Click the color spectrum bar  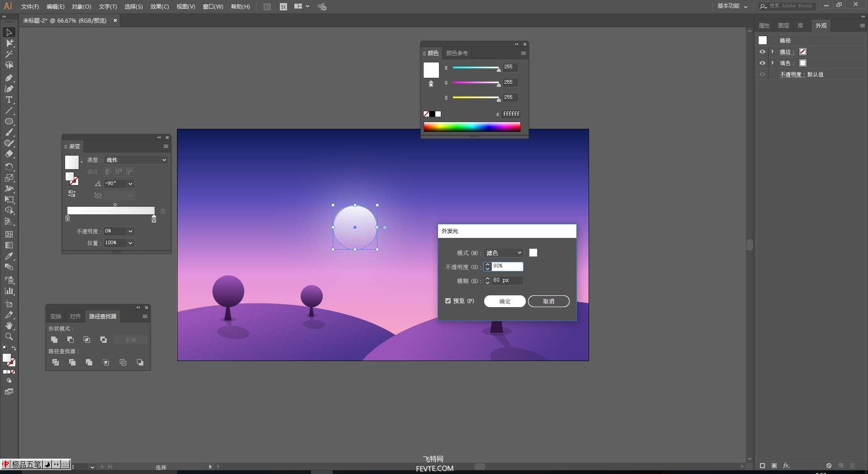[472, 127]
